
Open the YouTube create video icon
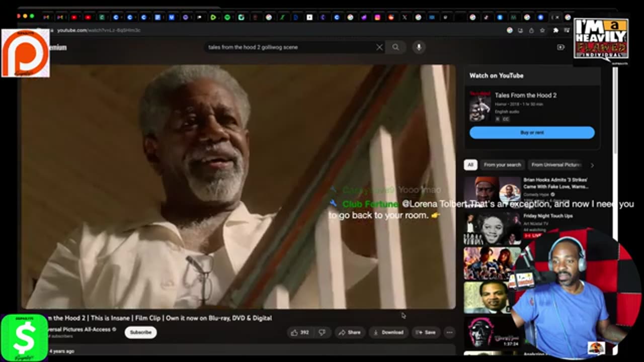click(561, 47)
